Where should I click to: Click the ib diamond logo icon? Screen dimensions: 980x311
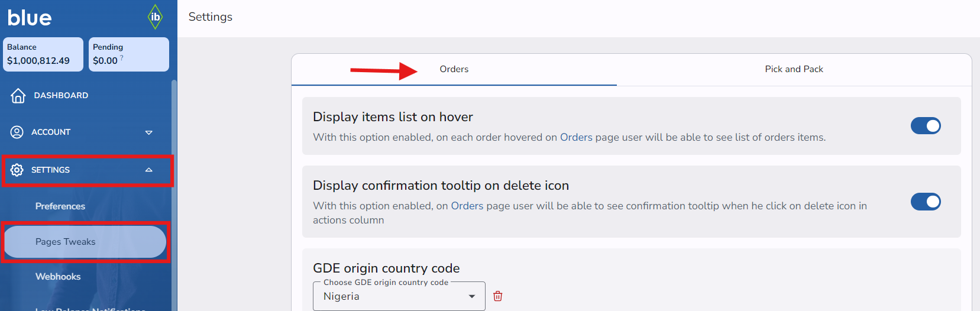click(155, 17)
